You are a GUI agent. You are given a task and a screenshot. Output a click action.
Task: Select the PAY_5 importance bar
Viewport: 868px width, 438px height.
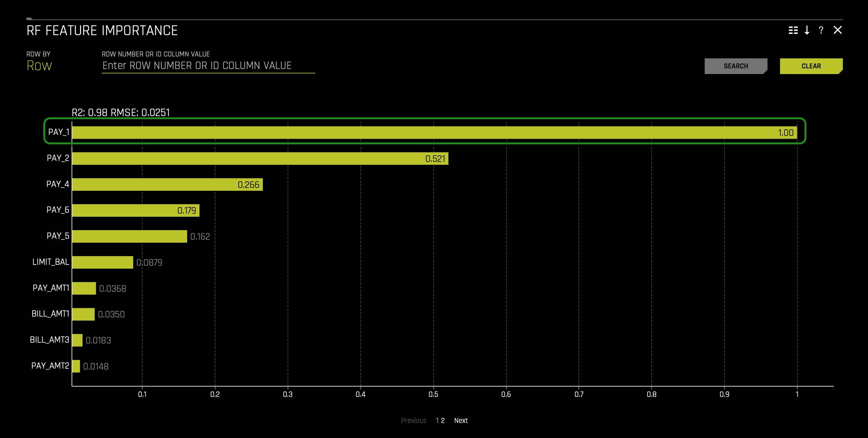click(129, 236)
